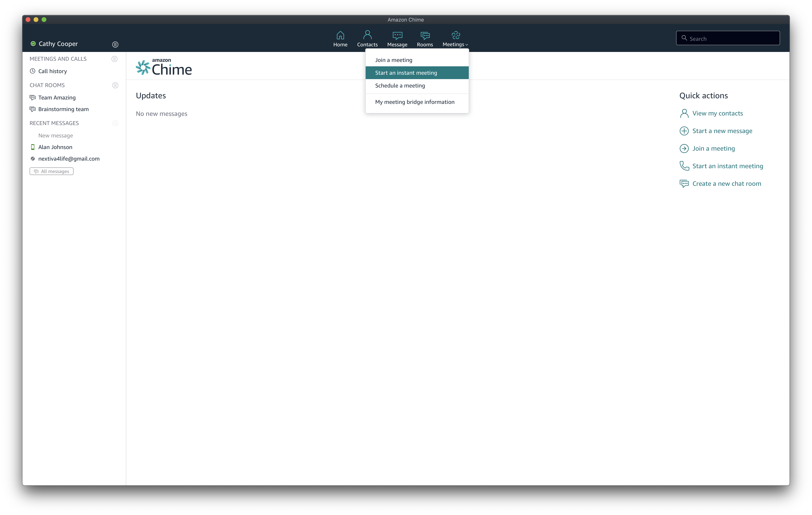
Task: Click the status icon beside nextiva4life@gmail.com
Action: click(x=33, y=158)
